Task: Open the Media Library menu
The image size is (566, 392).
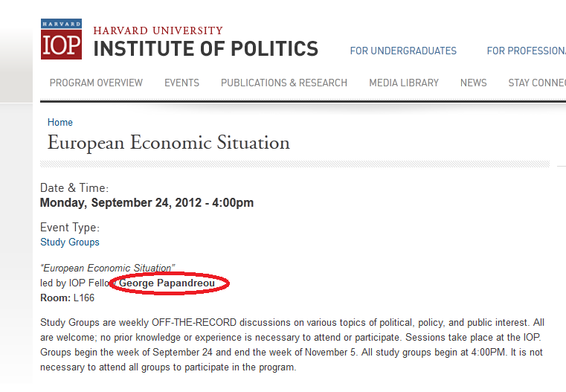Action: click(404, 83)
